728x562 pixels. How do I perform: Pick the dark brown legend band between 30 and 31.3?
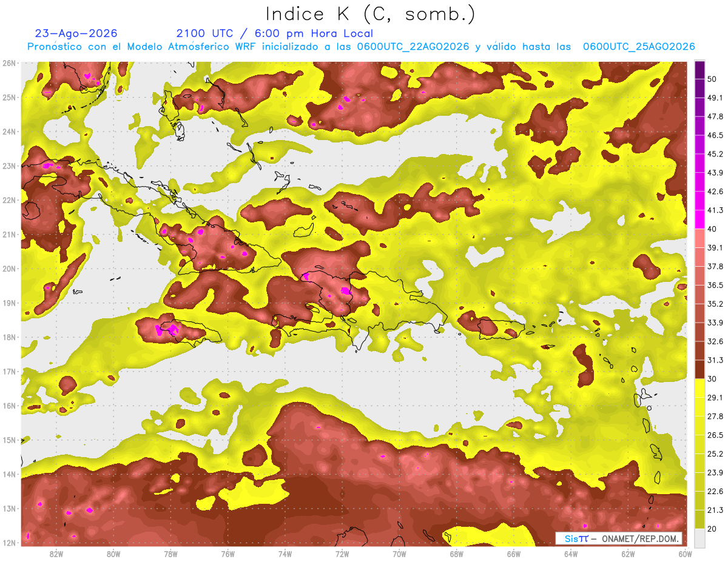[699, 370]
